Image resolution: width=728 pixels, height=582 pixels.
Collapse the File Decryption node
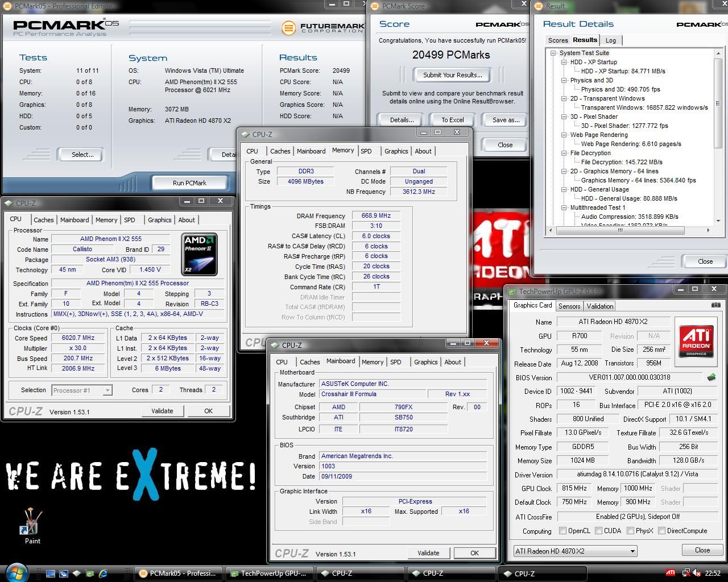(564, 153)
